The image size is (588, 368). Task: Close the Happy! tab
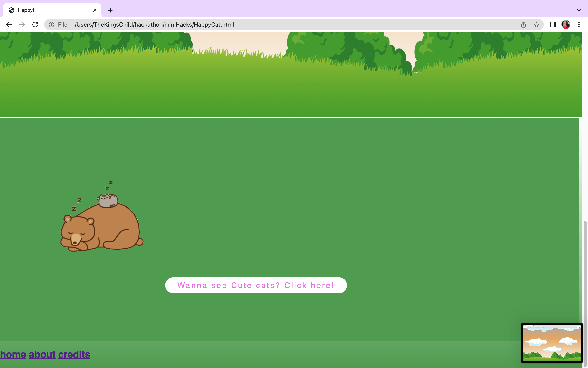[x=95, y=10]
